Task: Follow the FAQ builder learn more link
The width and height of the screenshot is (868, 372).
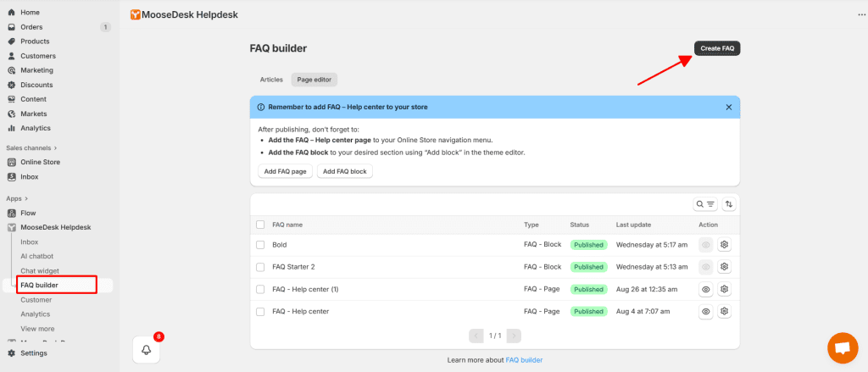Action: (x=524, y=360)
